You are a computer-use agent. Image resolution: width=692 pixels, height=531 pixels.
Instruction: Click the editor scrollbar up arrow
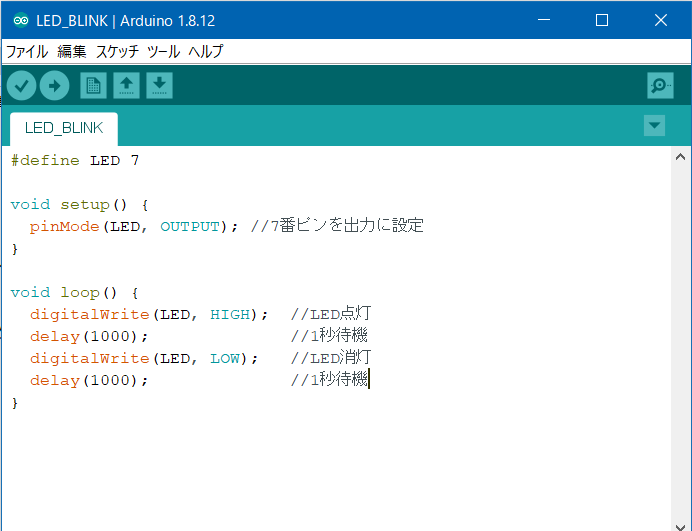click(x=681, y=157)
